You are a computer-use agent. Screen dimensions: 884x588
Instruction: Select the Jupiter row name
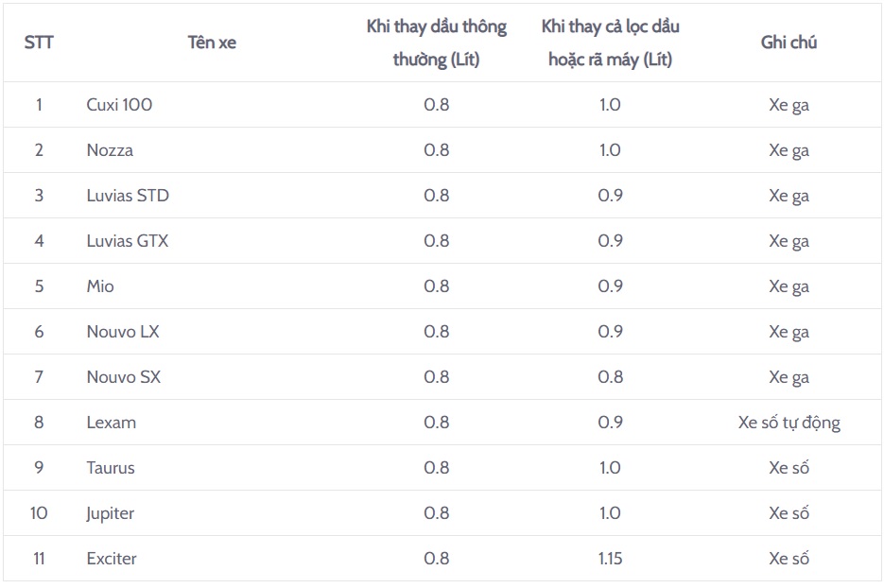point(111,513)
